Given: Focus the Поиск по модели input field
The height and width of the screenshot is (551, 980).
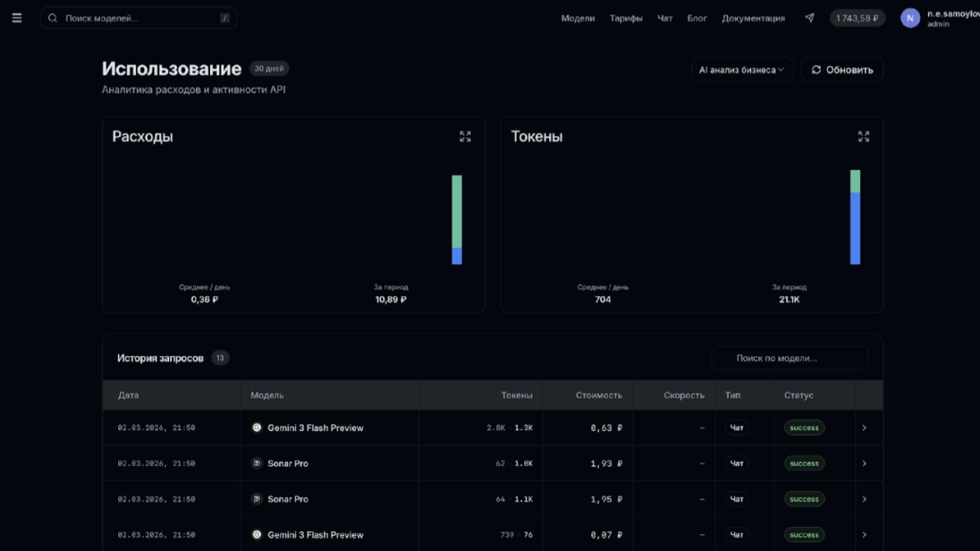Looking at the screenshot, I should coord(789,358).
